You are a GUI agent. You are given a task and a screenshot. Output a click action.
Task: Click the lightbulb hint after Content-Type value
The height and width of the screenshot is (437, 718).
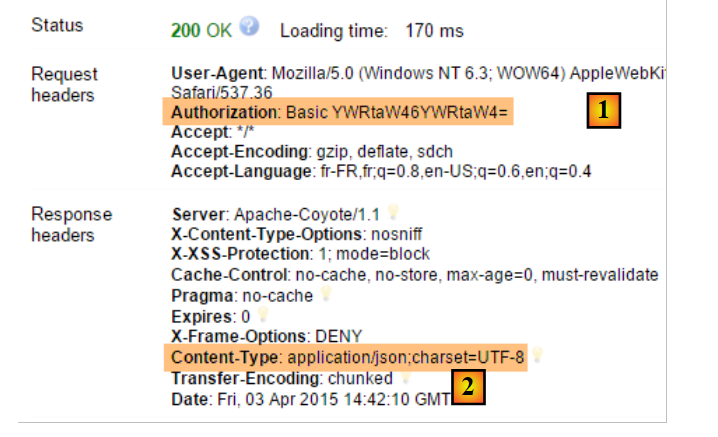[x=538, y=354]
